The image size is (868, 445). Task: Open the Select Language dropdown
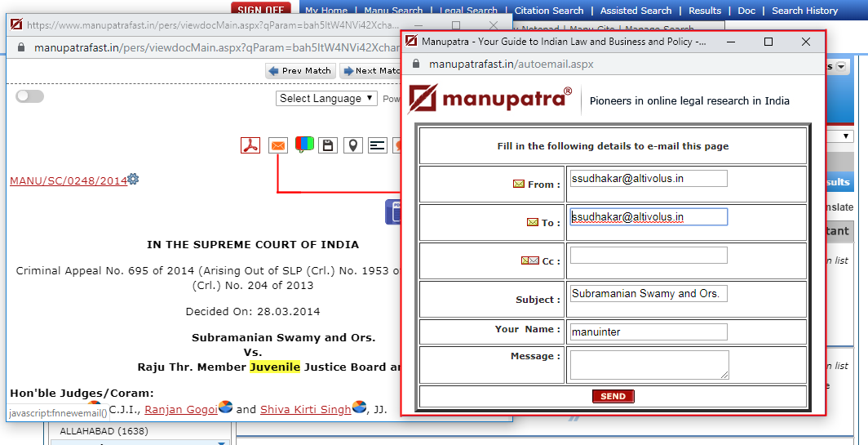tap(326, 98)
